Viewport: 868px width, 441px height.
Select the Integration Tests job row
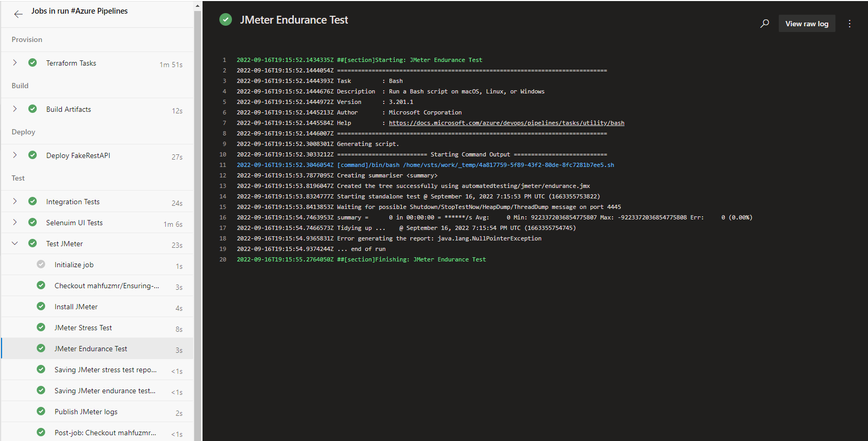98,202
